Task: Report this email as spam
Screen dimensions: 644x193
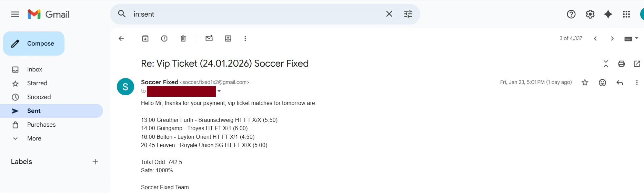Action: pyautogui.click(x=164, y=39)
